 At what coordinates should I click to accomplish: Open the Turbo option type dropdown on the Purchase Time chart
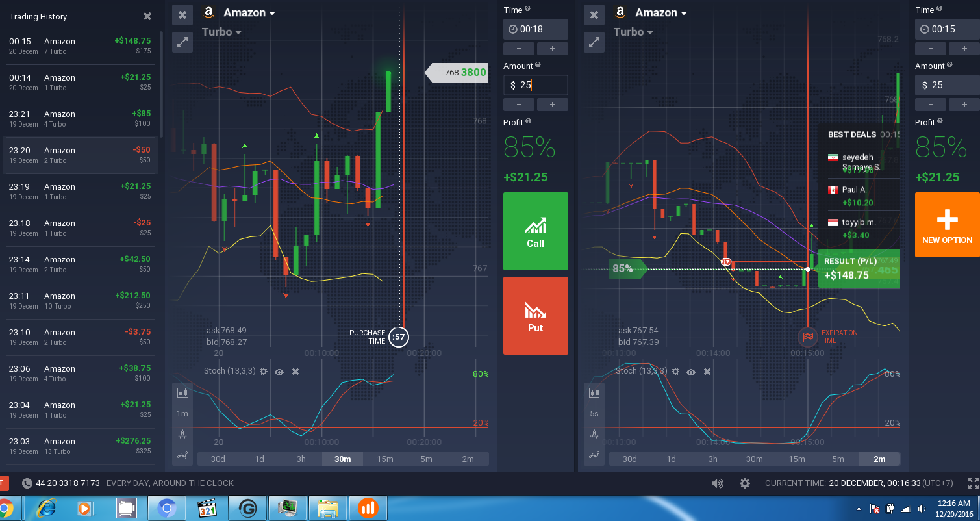[221, 32]
